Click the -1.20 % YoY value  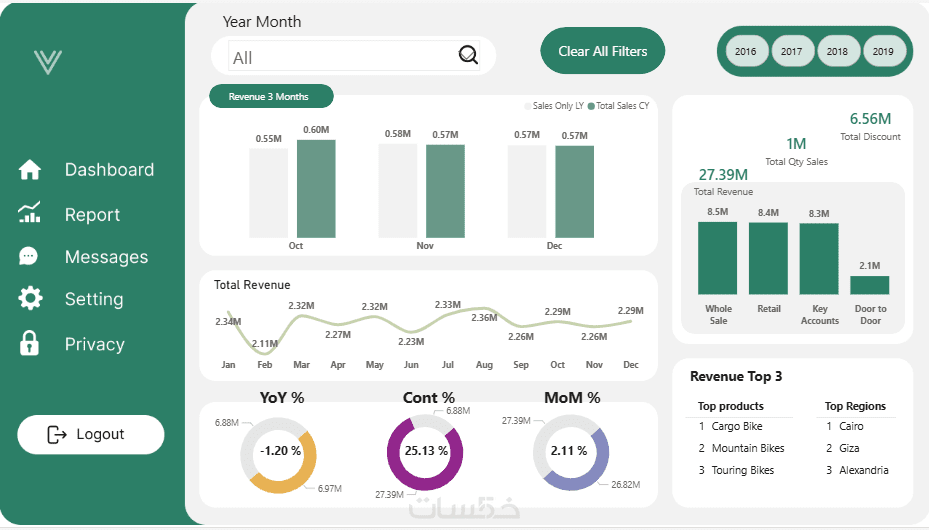click(281, 451)
